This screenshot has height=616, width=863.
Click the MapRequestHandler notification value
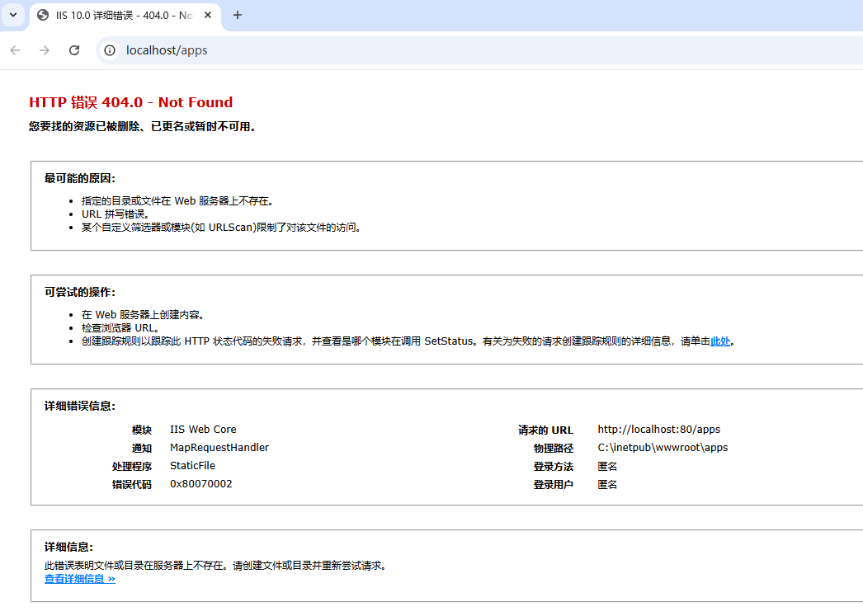coord(219,448)
